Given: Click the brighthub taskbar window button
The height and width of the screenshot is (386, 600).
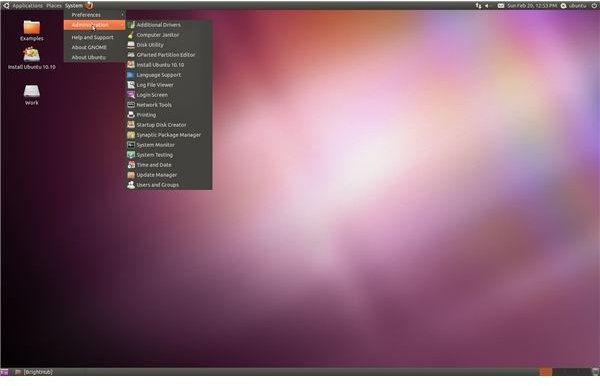Looking at the screenshot, I should point(34,371).
